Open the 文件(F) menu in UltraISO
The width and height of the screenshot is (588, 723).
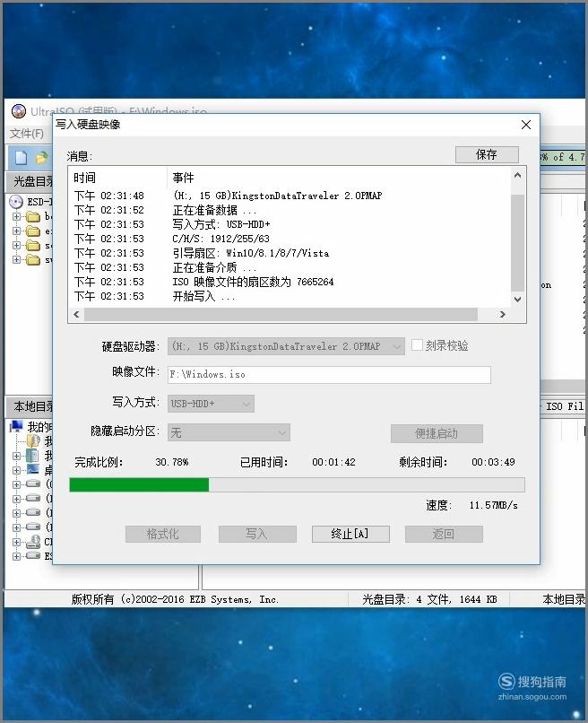27,134
